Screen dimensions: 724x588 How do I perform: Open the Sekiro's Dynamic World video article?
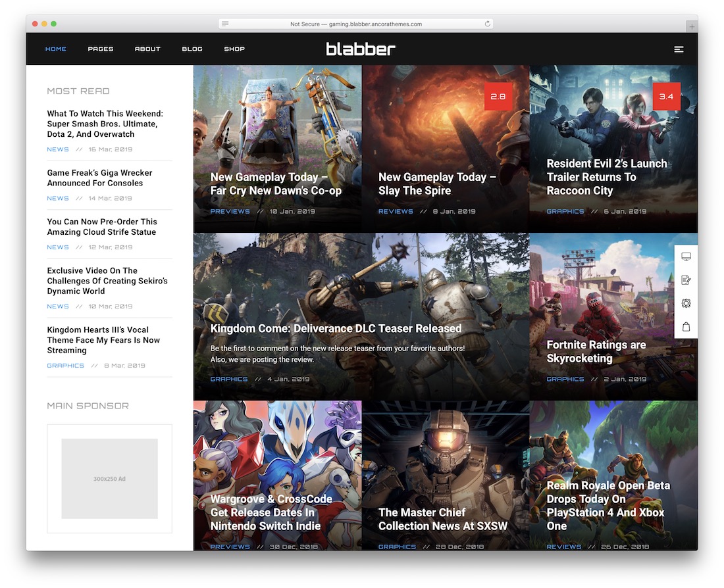(107, 281)
